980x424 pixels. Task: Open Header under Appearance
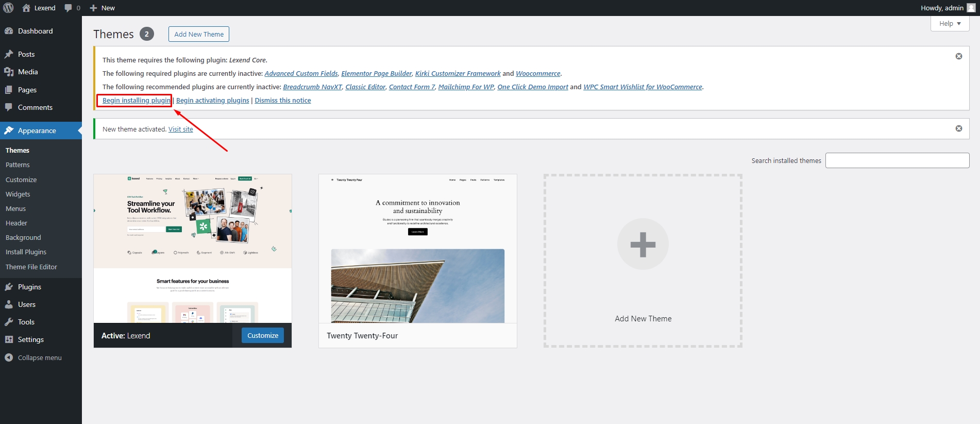point(16,223)
